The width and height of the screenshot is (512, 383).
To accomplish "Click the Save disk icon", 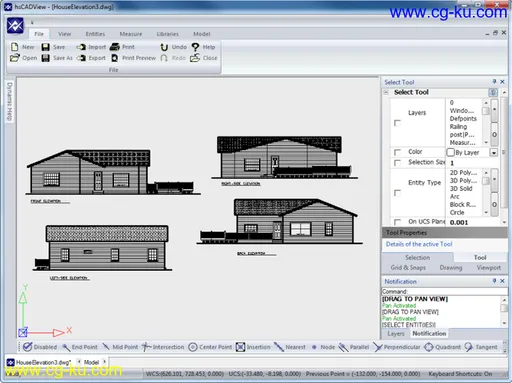I will click(46, 47).
